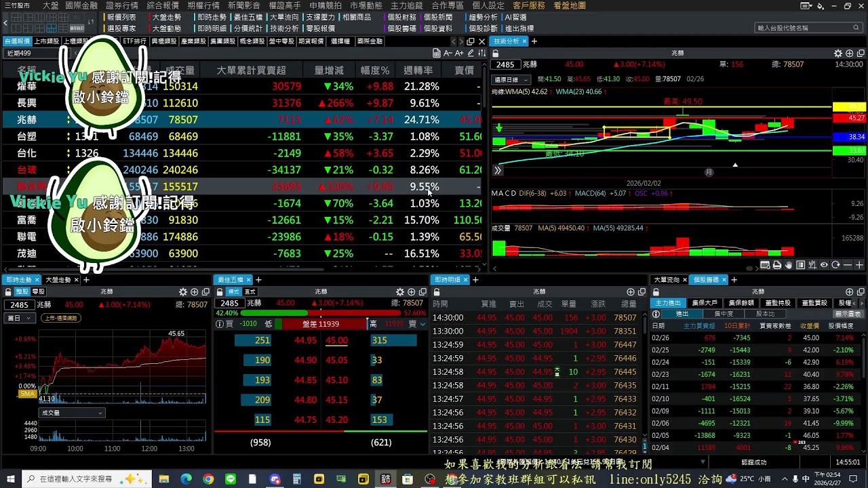Open settings gear in 即時走勢 panel

tap(182, 292)
